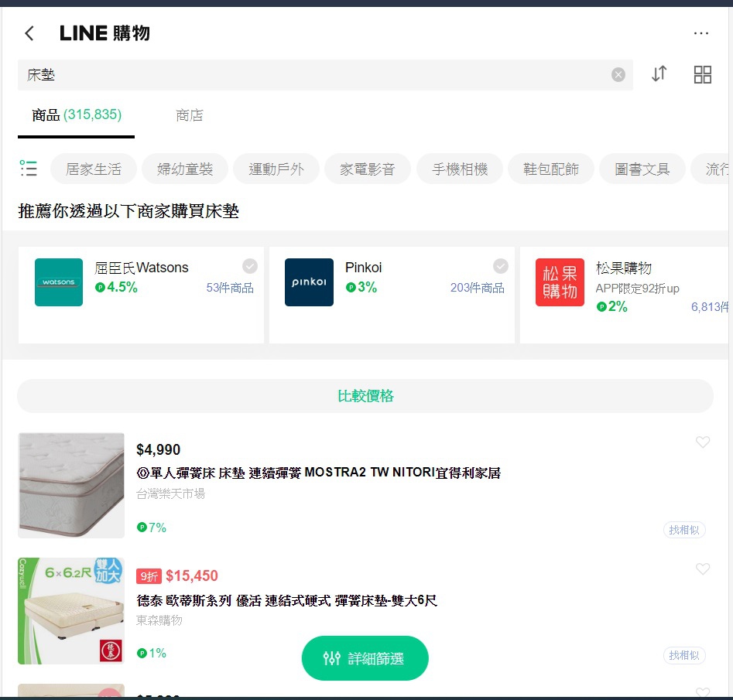Viewport: 733px width, 700px height.
Task: Click the 松果購物 store name
Action: [x=624, y=268]
